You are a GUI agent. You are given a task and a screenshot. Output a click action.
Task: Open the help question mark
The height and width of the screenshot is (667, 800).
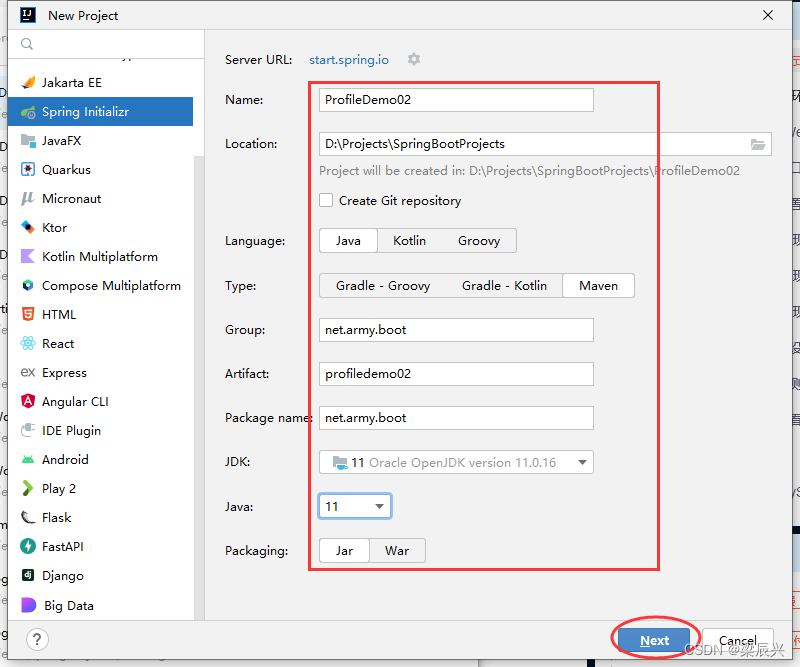pyautogui.click(x=37, y=639)
